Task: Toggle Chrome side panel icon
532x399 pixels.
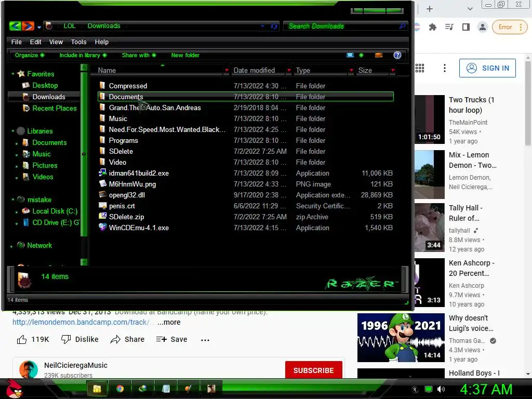Action: [466, 27]
